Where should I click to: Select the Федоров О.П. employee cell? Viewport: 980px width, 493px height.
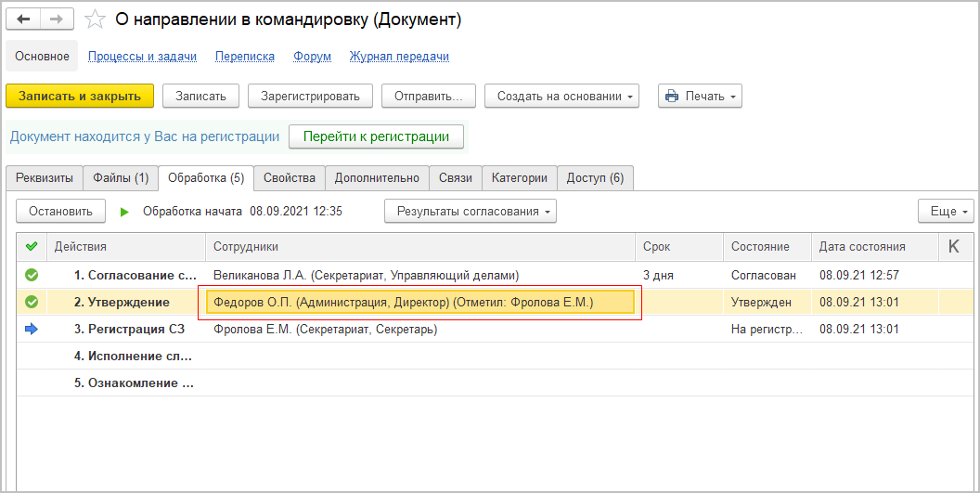(418, 302)
